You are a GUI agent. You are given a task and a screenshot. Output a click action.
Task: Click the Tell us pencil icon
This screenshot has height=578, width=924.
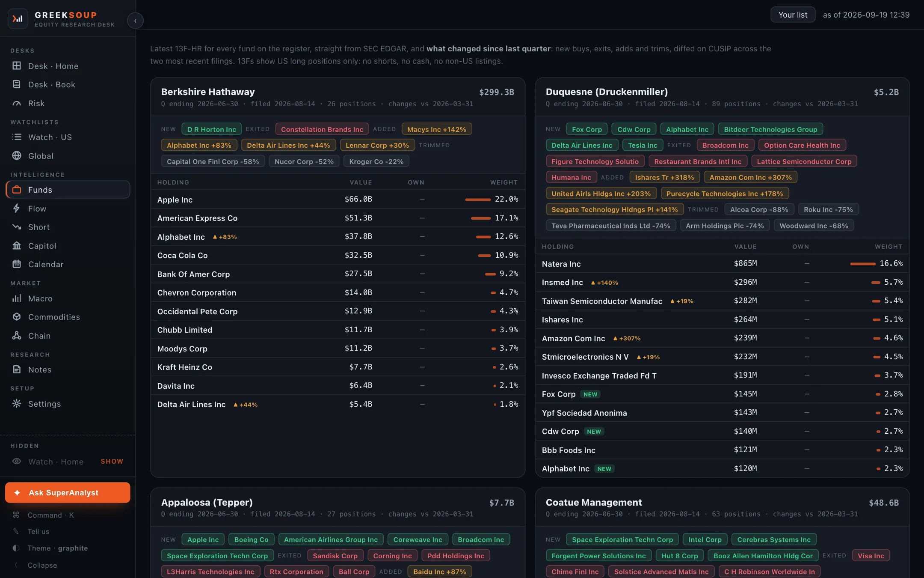click(x=16, y=531)
